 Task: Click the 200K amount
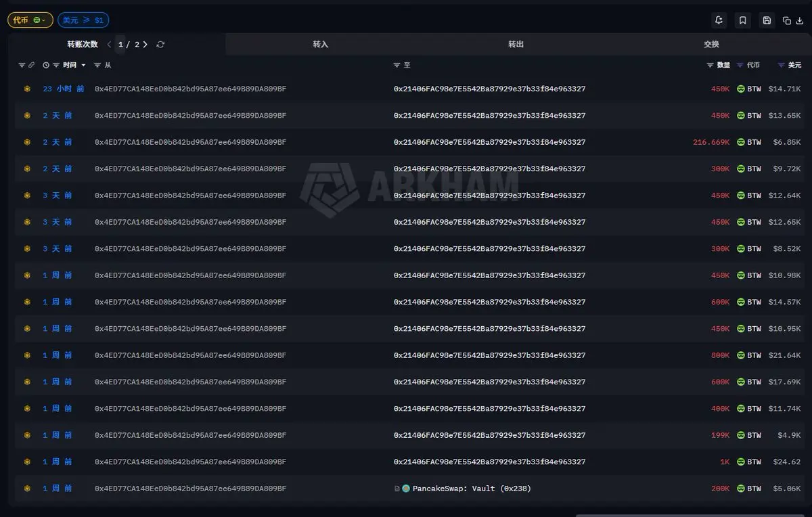720,489
